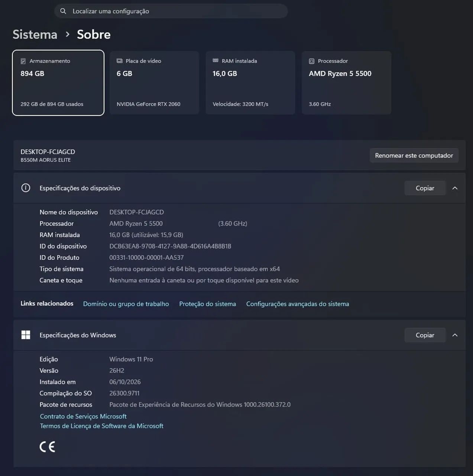Click Renomear este computador button
This screenshot has width=473, height=476.
tap(414, 155)
